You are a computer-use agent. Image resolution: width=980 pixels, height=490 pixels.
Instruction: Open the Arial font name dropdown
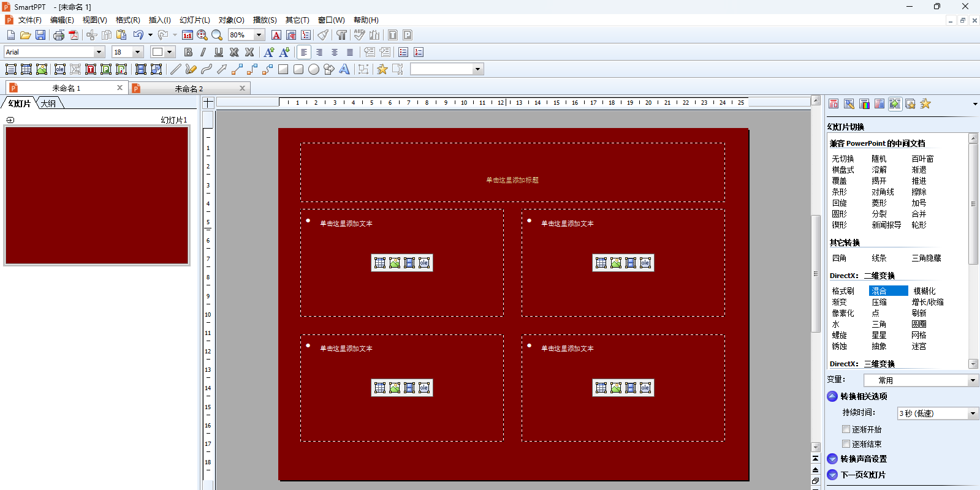[99, 52]
